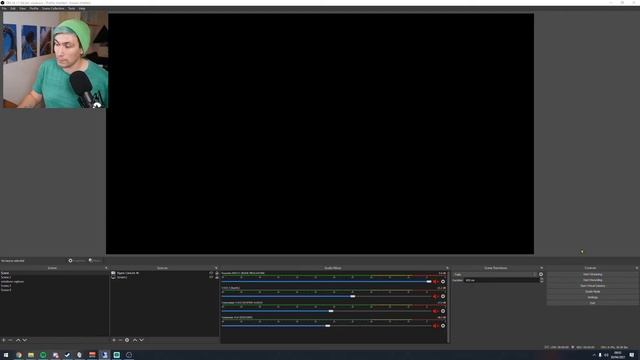The image size is (640, 360).
Task: Remove the selected scene with the minus icon
Action: (10, 340)
